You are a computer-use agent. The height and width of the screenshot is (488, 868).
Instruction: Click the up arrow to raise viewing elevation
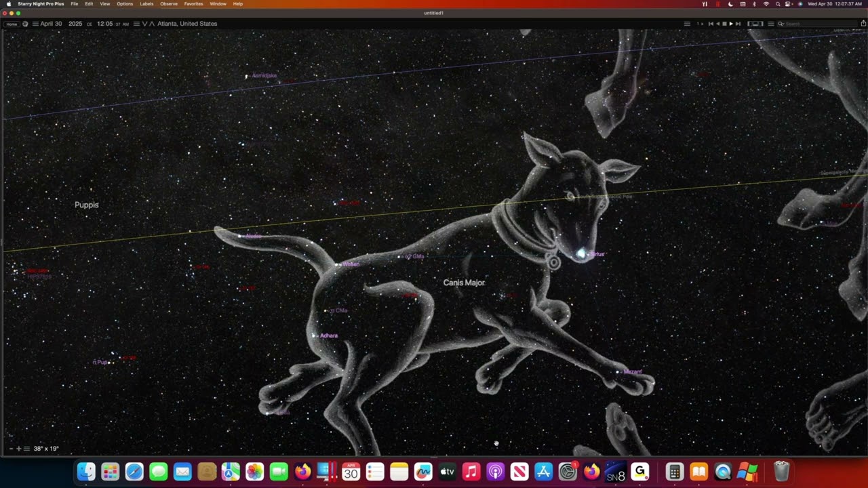[x=152, y=24]
